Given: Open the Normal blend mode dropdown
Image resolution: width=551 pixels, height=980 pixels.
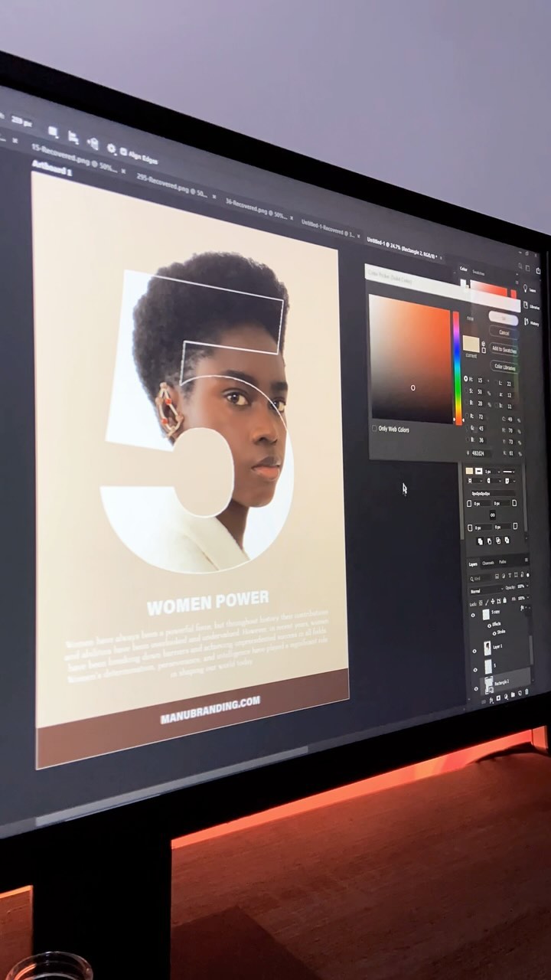Looking at the screenshot, I should [486, 591].
